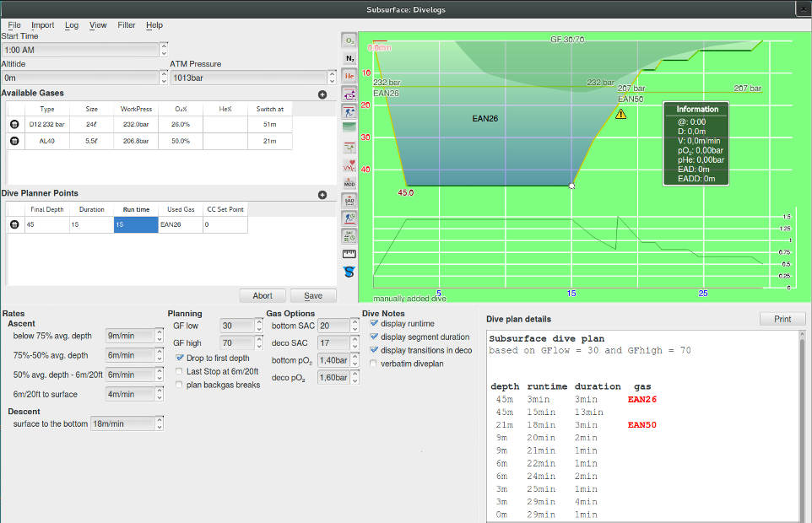Toggle the SAC rate icon
The image size is (812, 523).
pyautogui.click(x=349, y=236)
